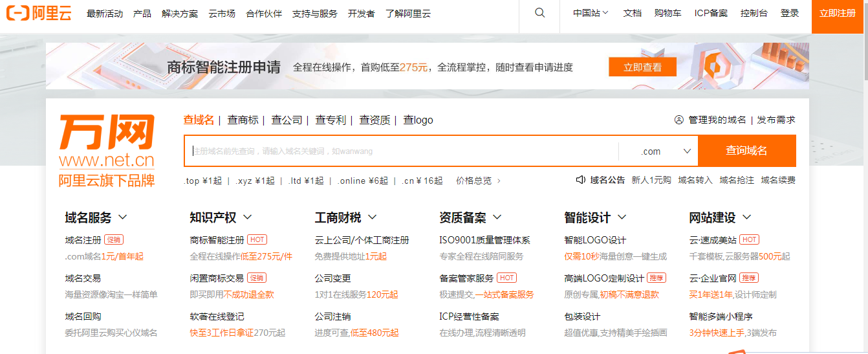Click the Aliyun logo in the header

pyautogui.click(x=39, y=13)
